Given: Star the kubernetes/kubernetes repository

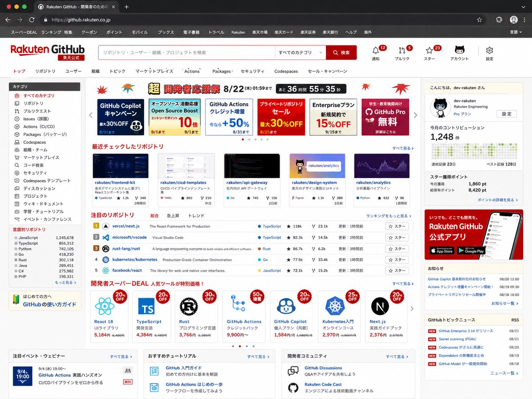Looking at the screenshot, I should point(397,260).
